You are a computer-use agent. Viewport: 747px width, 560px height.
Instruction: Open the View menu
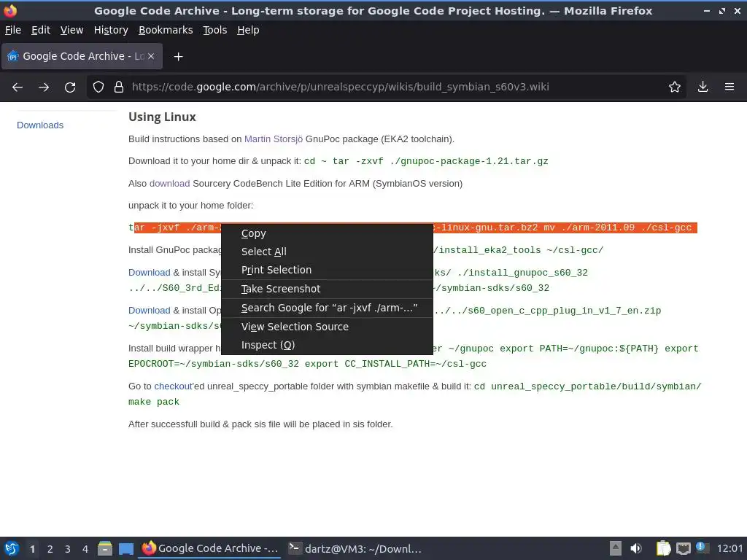point(72,30)
